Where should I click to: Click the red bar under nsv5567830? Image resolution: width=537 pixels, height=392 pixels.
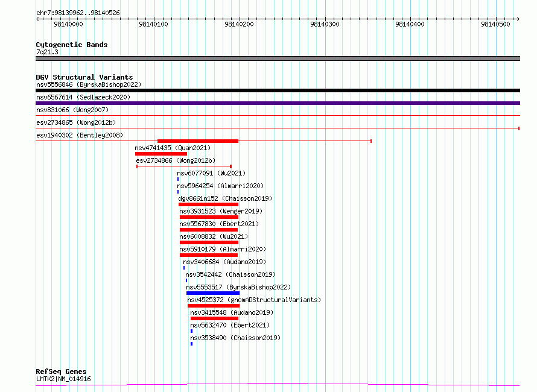pos(209,230)
